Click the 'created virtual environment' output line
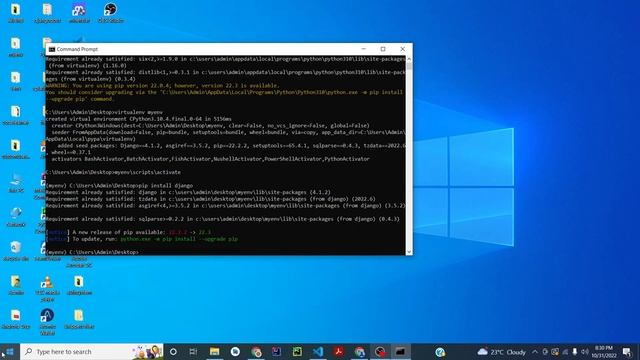 click(138, 119)
